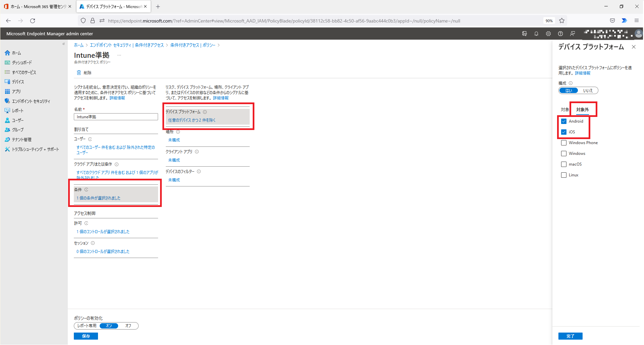Click the info icon next to セッション
Viewport: 644px width, 345px height.
[x=93, y=243]
